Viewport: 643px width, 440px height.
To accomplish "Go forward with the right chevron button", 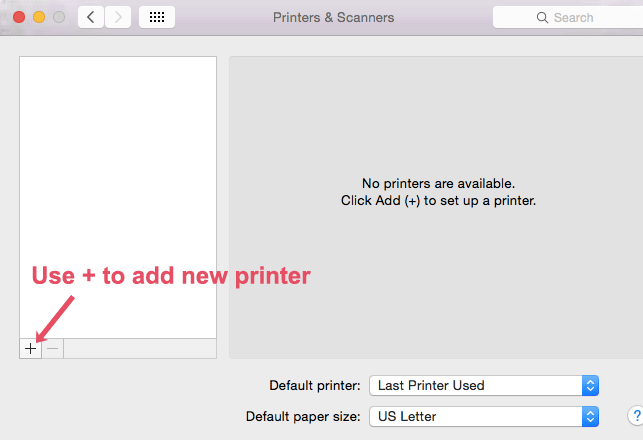I will tap(118, 17).
